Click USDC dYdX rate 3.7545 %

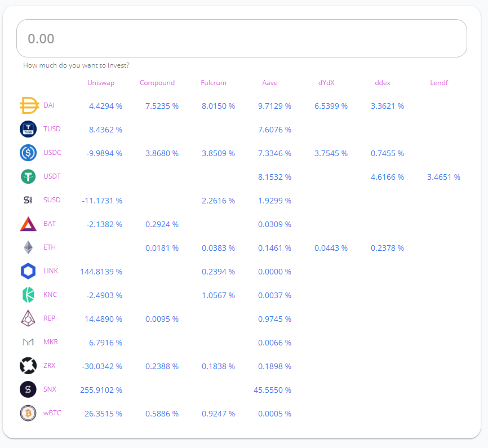click(331, 153)
